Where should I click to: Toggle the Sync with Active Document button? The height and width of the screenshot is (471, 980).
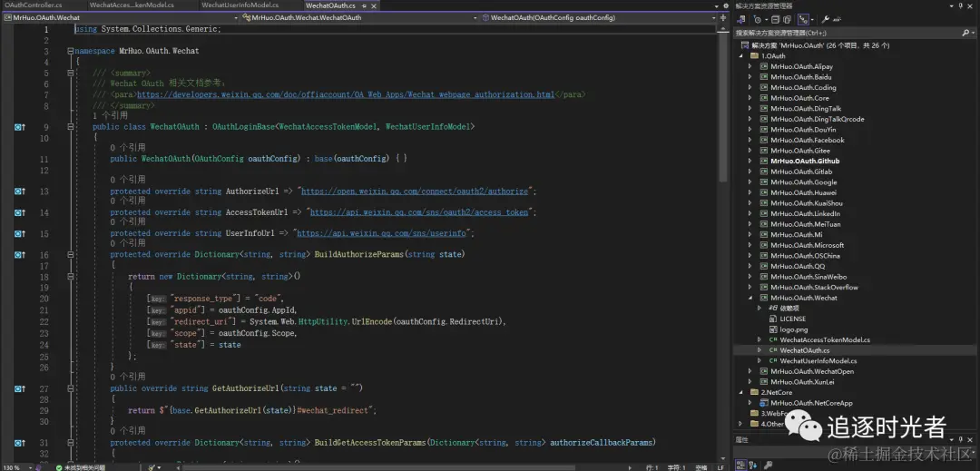click(x=804, y=19)
